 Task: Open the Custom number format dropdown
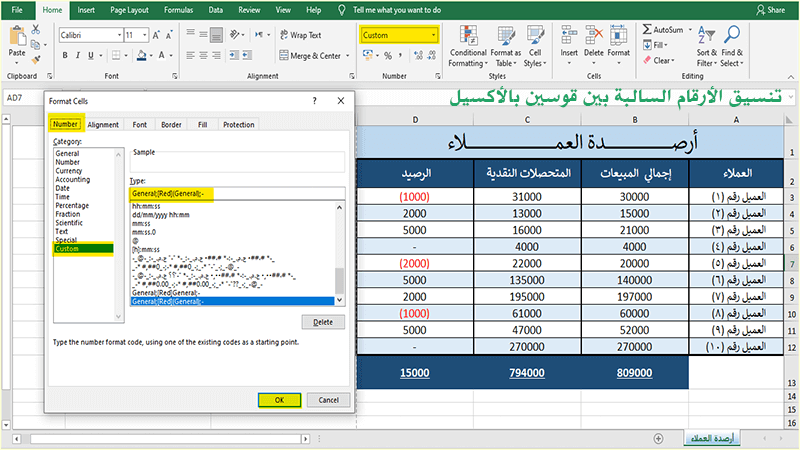tap(433, 35)
